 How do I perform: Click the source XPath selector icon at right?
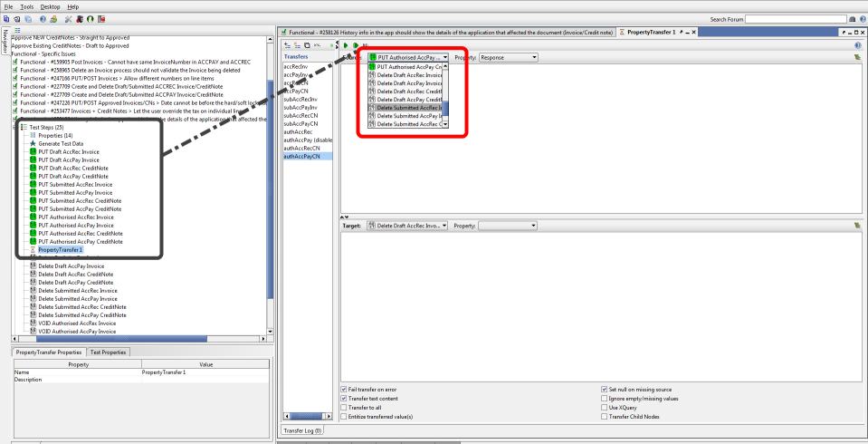tap(857, 57)
